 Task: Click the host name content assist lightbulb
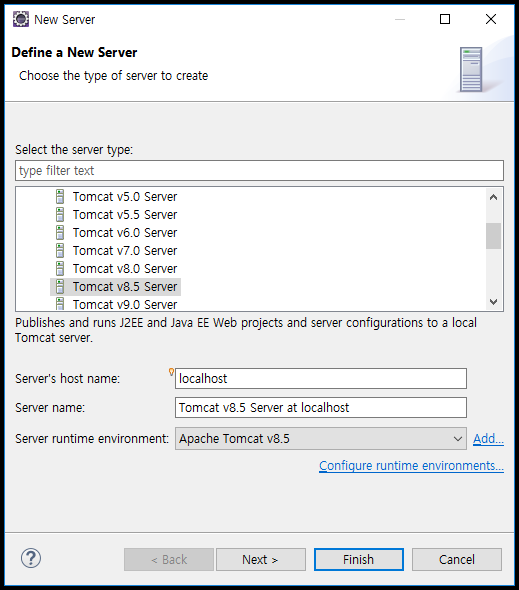171,372
